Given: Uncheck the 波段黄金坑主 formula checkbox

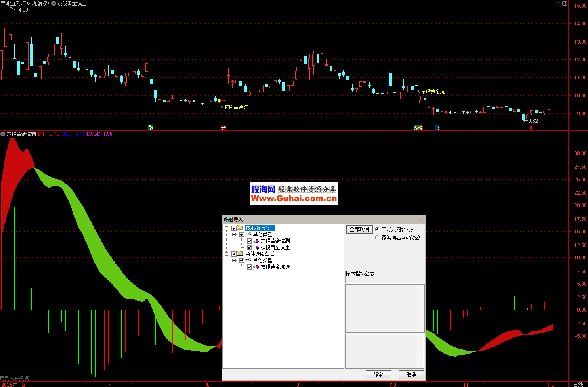Looking at the screenshot, I should [249, 248].
